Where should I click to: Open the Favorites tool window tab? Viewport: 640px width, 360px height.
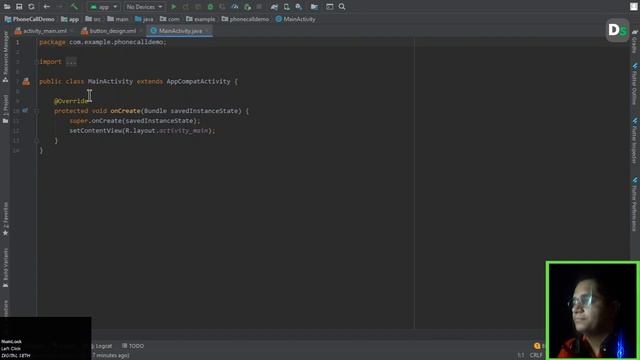coord(5,218)
